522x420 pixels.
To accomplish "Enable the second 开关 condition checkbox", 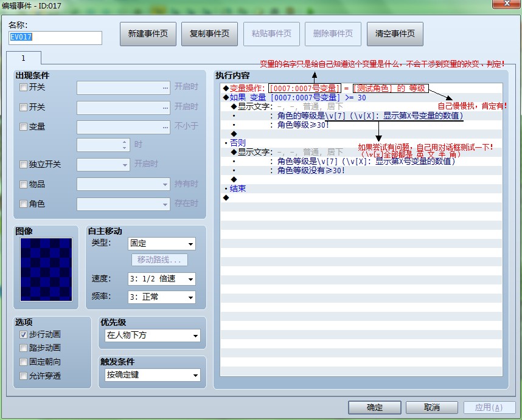I will (23, 107).
